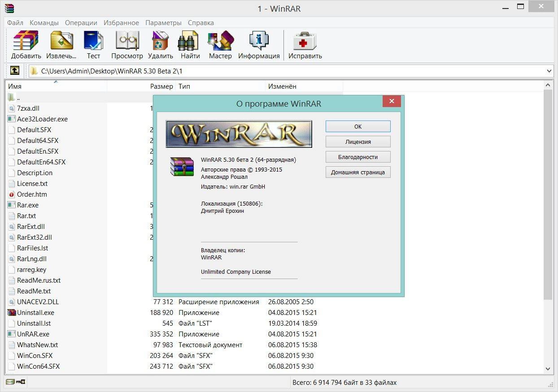
Task: Click the Добавить (Add) toolbar icon
Action: coord(26,41)
